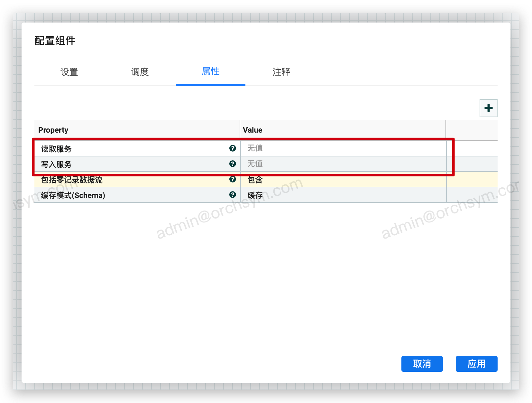532x403 pixels.
Task: Open the 调度 tab
Action: pyautogui.click(x=140, y=72)
